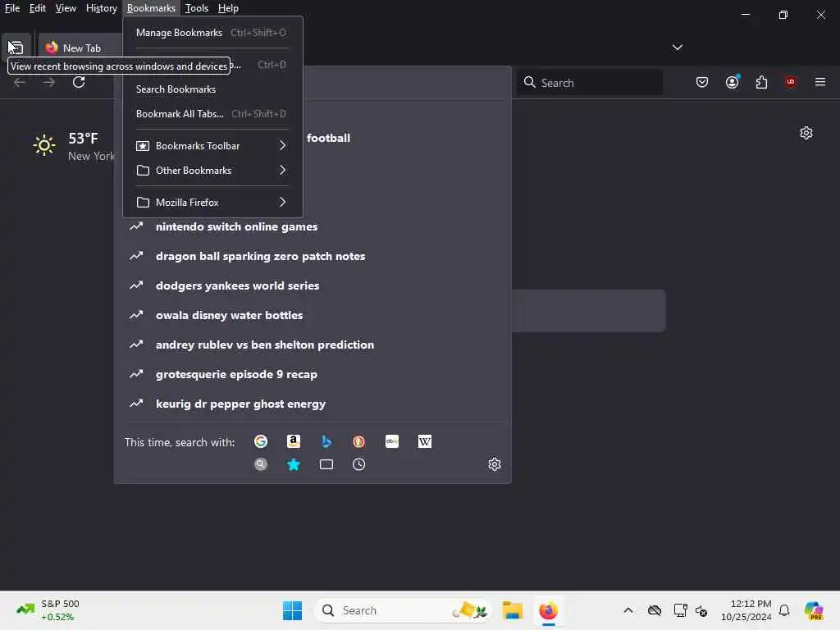
Task: Expand the Bookmarks Toolbar submenu
Action: click(212, 146)
